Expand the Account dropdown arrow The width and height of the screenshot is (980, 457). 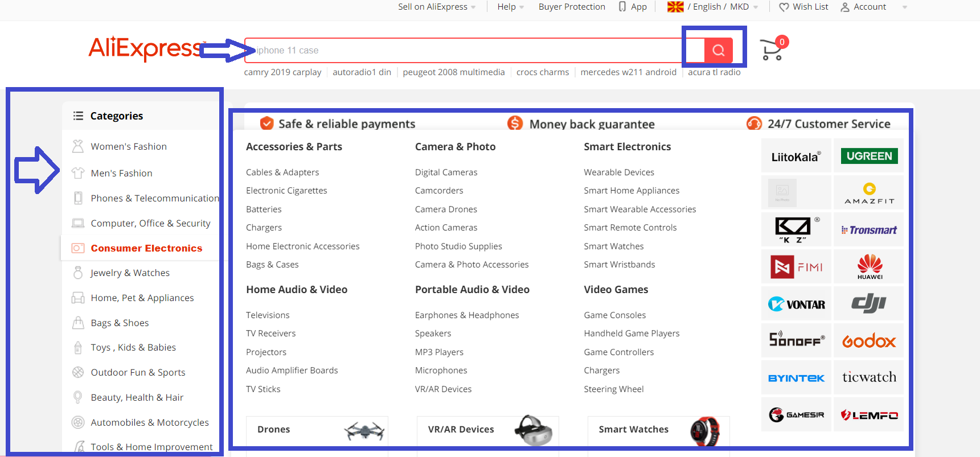point(905,7)
